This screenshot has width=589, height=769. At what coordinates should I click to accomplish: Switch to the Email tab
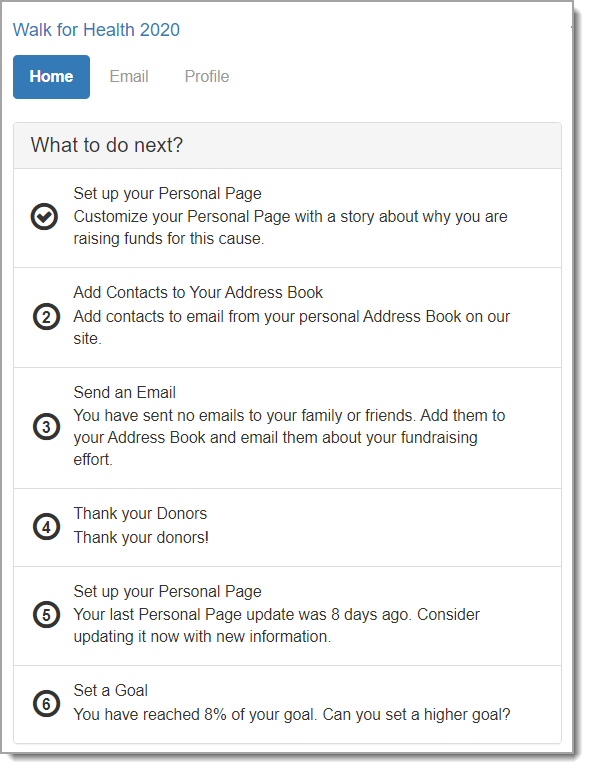129,77
